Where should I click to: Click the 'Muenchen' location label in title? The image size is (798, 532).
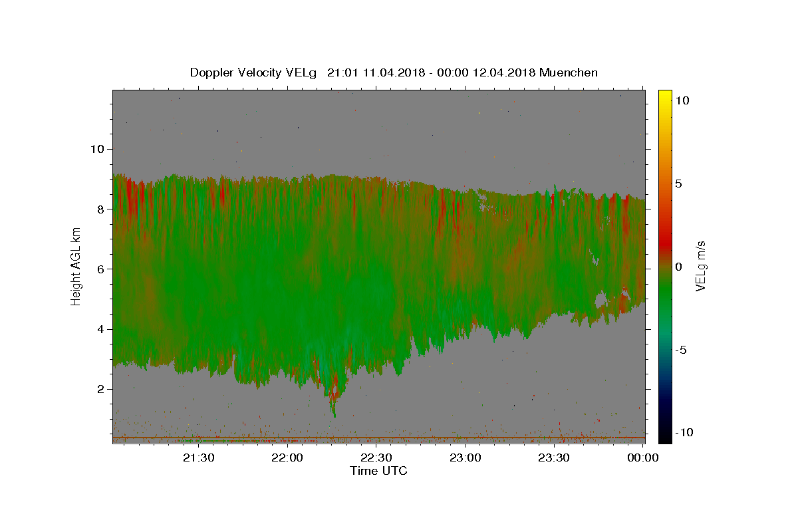point(569,72)
